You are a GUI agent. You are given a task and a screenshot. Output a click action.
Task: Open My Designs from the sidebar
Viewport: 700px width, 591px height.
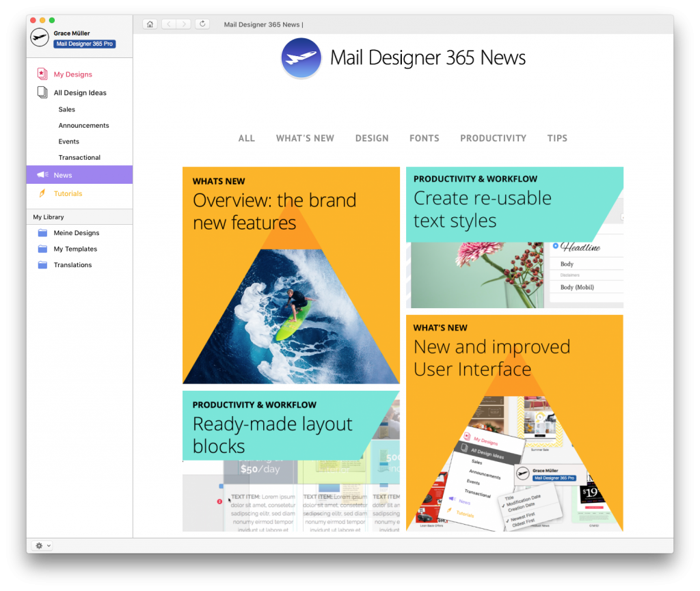click(x=72, y=74)
